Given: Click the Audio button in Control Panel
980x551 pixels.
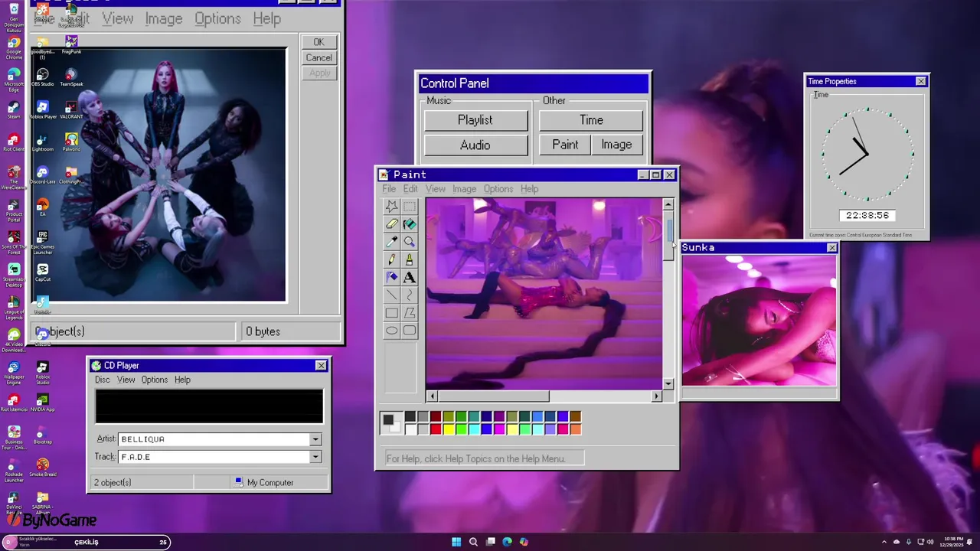Looking at the screenshot, I should click(x=475, y=145).
